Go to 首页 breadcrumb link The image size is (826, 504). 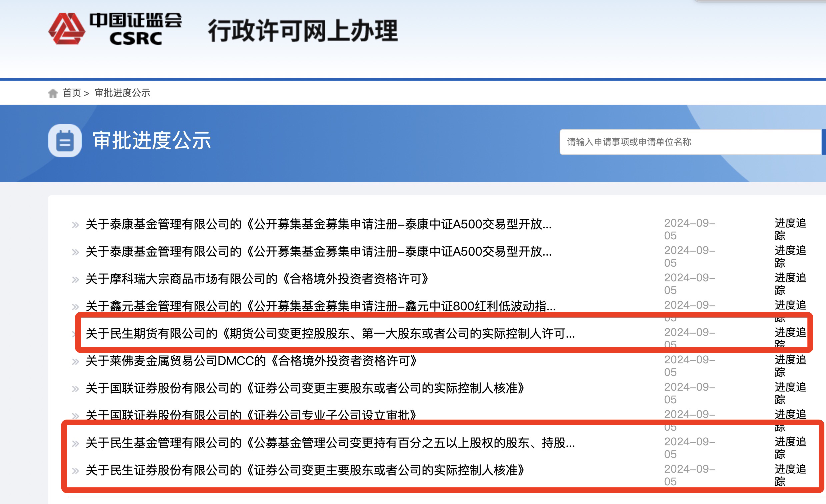(72, 93)
